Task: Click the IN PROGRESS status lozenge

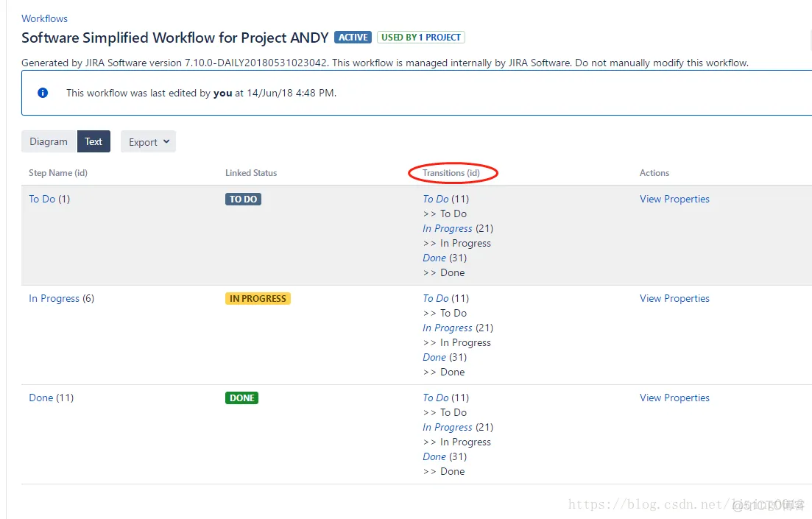Action: pyautogui.click(x=258, y=298)
